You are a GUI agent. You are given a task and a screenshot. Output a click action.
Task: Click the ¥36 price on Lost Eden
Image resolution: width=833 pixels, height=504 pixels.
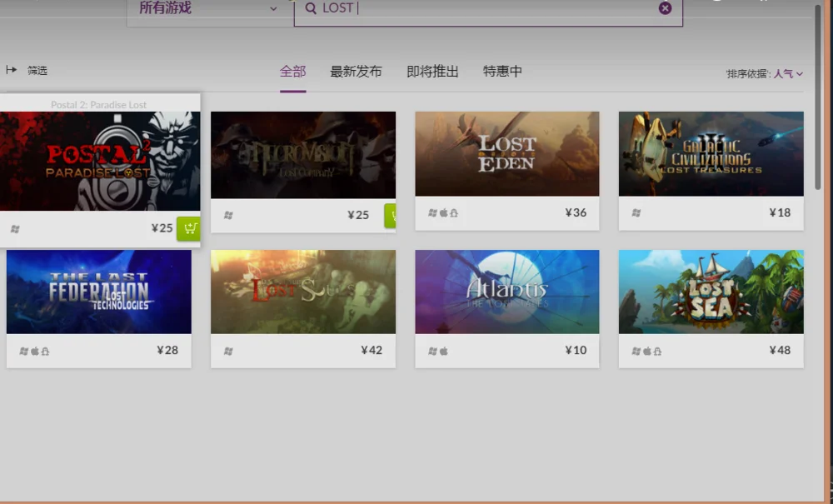tap(576, 212)
